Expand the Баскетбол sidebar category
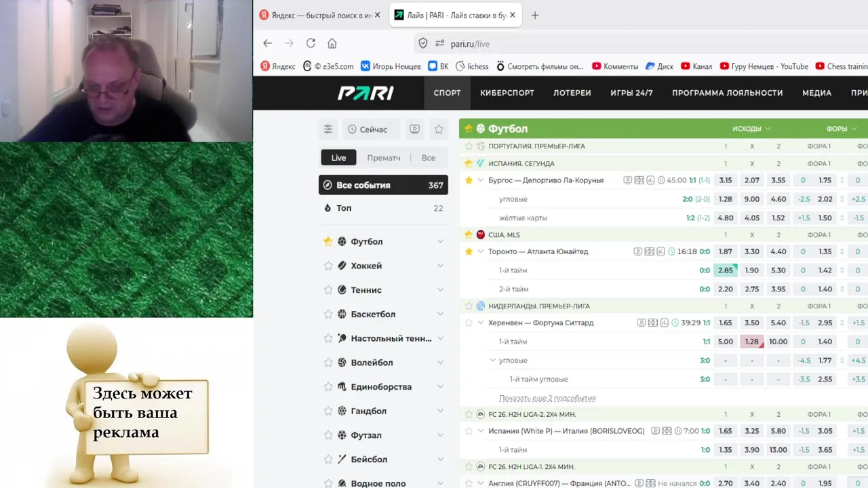The height and width of the screenshot is (488, 868). coord(440,314)
